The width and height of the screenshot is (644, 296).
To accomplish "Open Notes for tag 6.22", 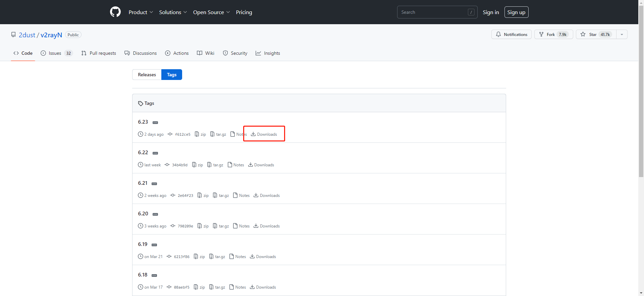I will pyautogui.click(x=236, y=165).
